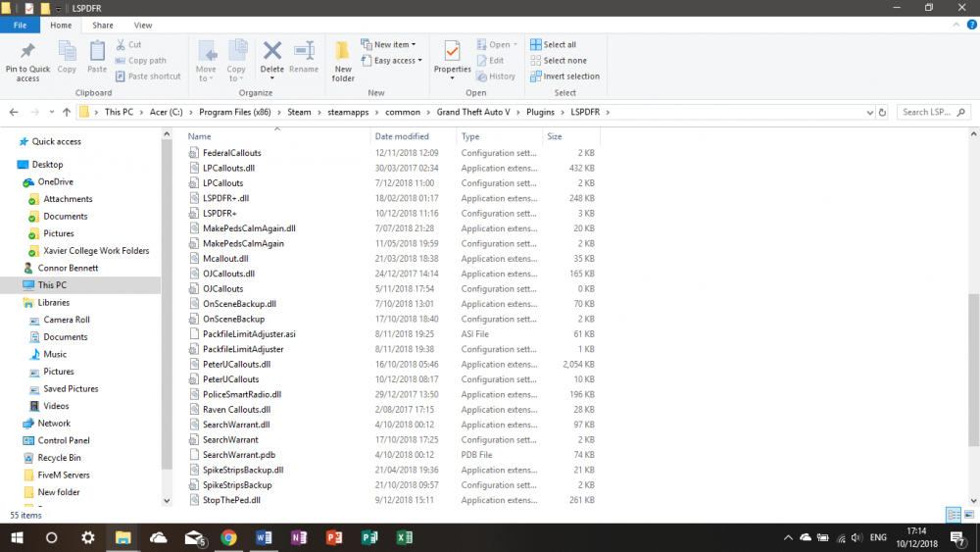Screen dimensions: 980x552
Task: Open Google Chrome from taskbar
Action: tap(228, 537)
